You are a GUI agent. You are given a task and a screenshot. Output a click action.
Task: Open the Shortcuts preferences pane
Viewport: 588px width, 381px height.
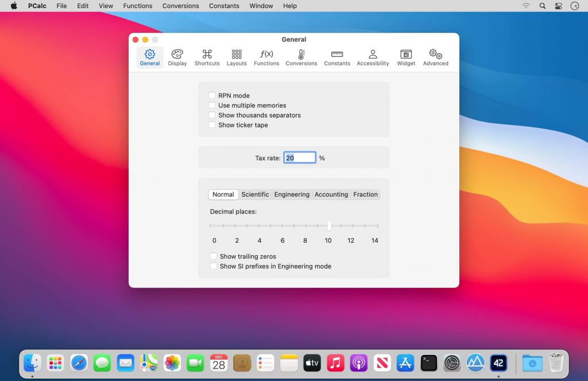tap(207, 57)
